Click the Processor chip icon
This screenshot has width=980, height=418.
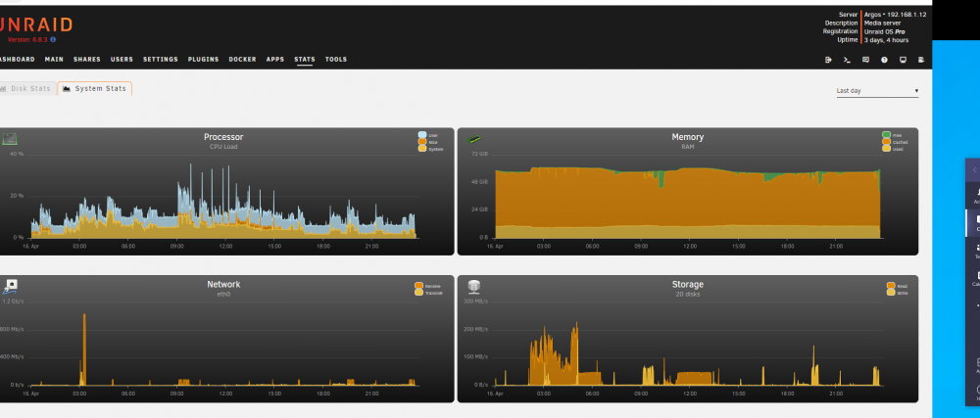point(10,138)
